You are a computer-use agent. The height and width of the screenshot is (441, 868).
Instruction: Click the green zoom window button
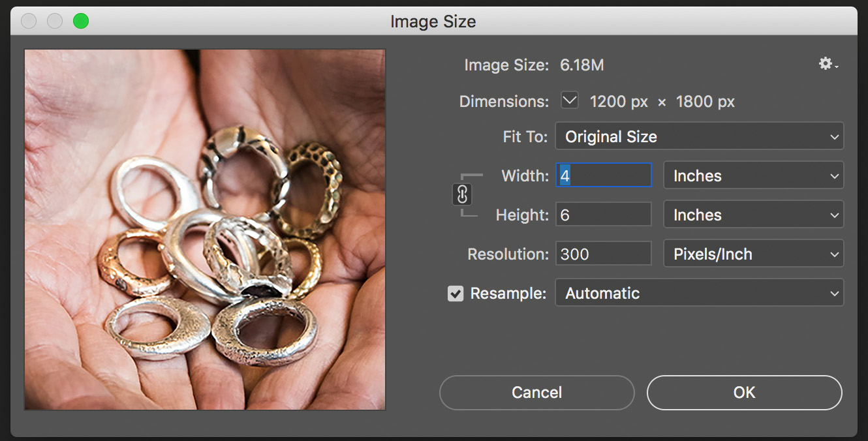coord(81,21)
